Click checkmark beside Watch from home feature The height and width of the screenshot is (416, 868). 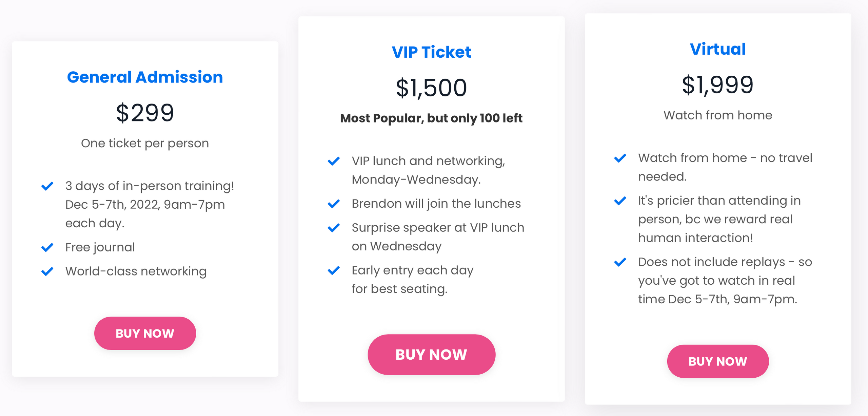click(x=620, y=158)
